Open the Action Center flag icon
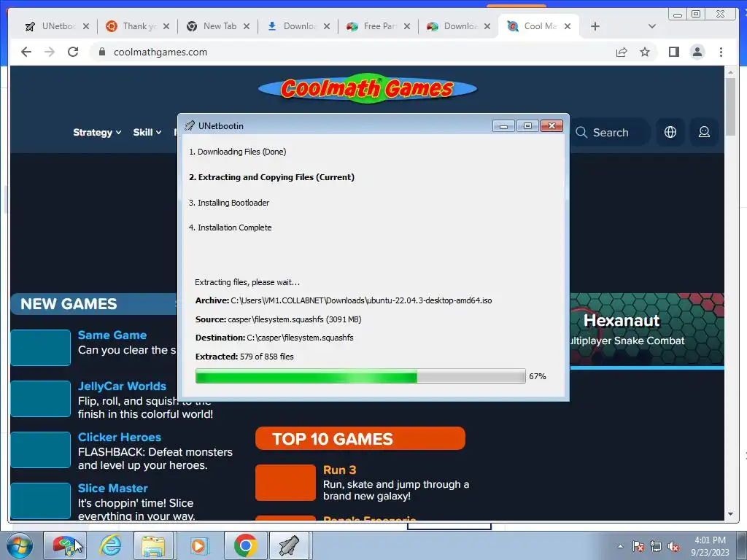Image resolution: width=747 pixels, height=560 pixels. point(638,546)
